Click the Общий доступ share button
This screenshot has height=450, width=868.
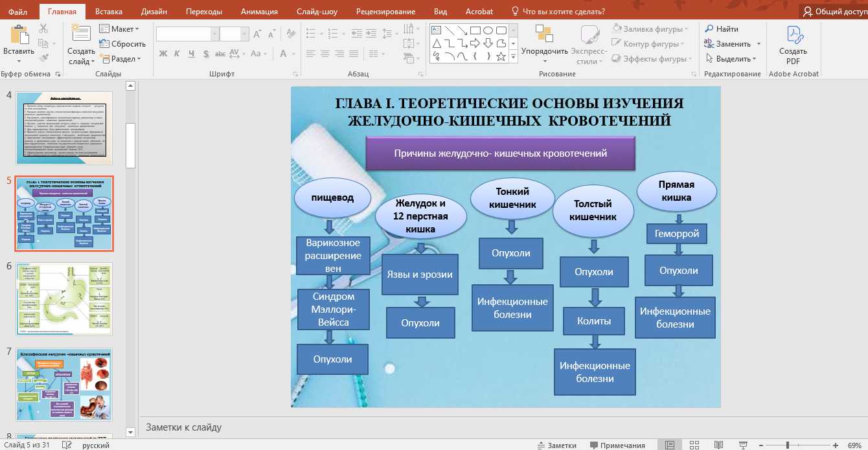tap(834, 12)
